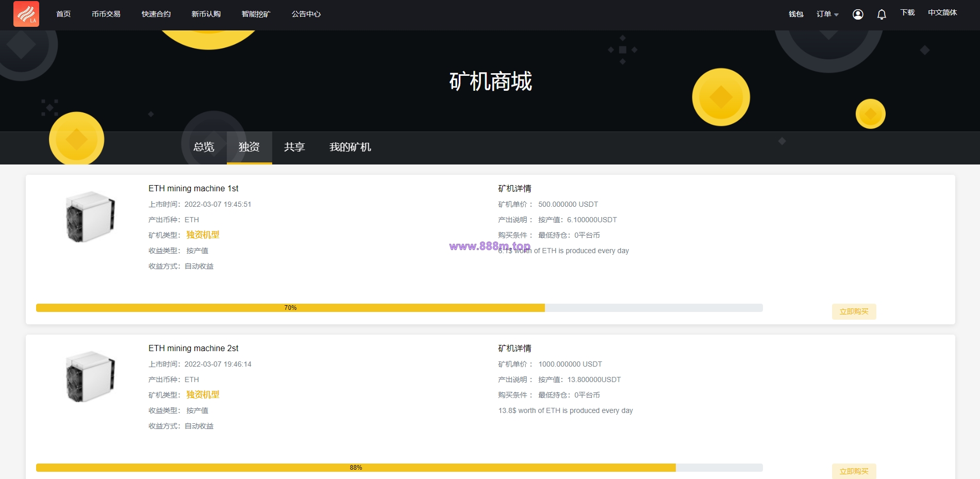980x479 pixels.
Task: Click the 88% progress bar
Action: 400,468
